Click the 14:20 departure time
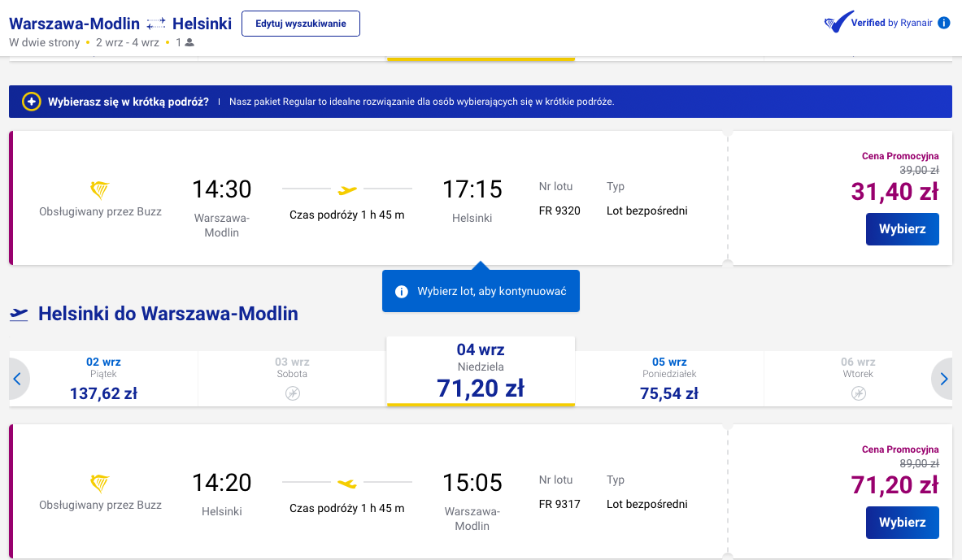Viewport: 962px width, 560px height. [x=221, y=483]
